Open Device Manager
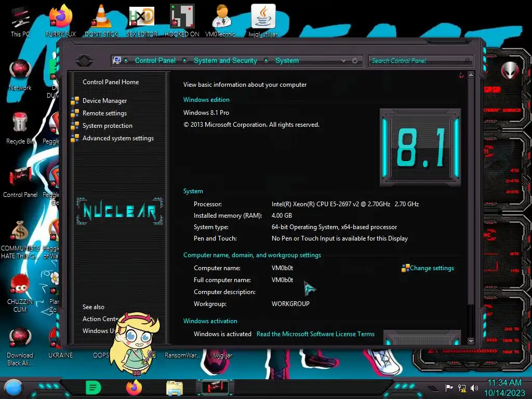 pyautogui.click(x=104, y=101)
